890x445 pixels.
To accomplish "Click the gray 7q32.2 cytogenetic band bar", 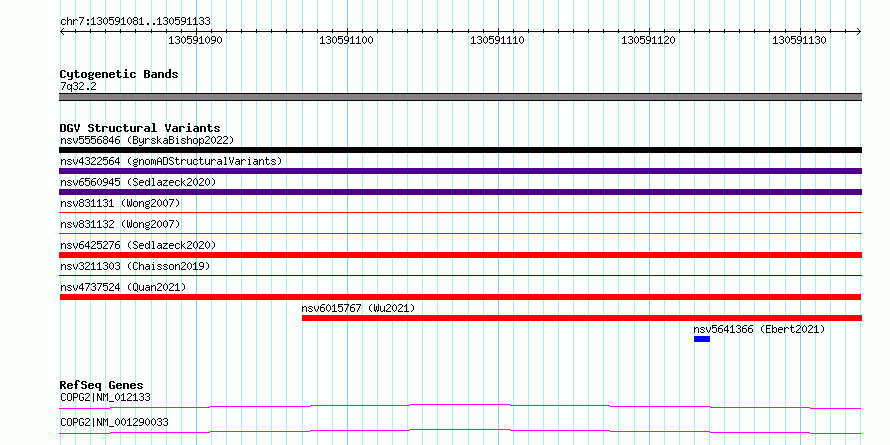I will 460,97.
